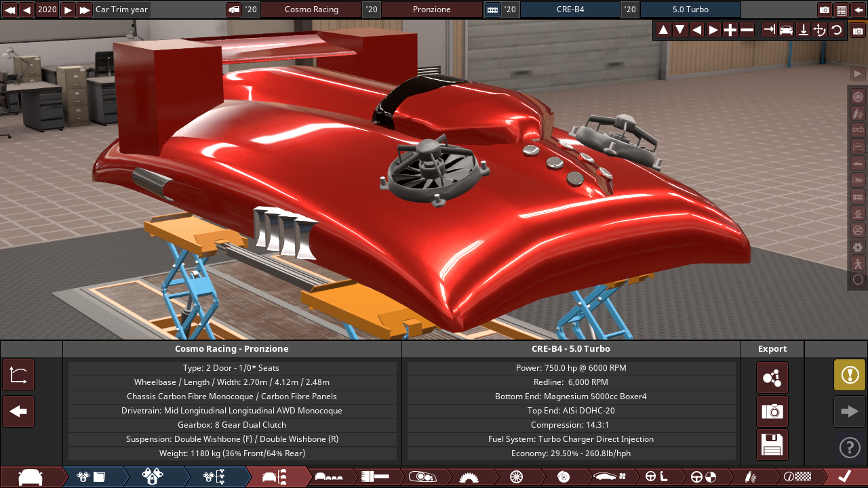Jump forward with the double-right arrows

click(x=84, y=9)
